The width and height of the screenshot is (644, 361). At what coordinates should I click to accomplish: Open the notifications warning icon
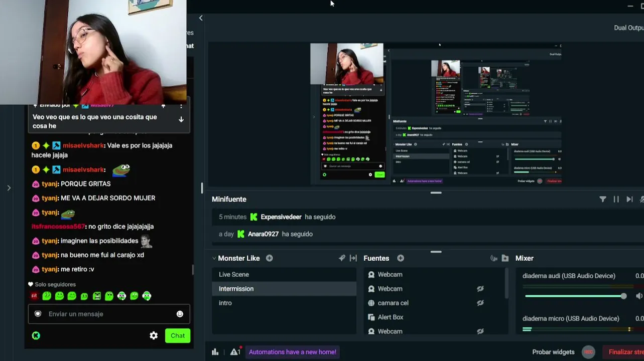pos(235,352)
